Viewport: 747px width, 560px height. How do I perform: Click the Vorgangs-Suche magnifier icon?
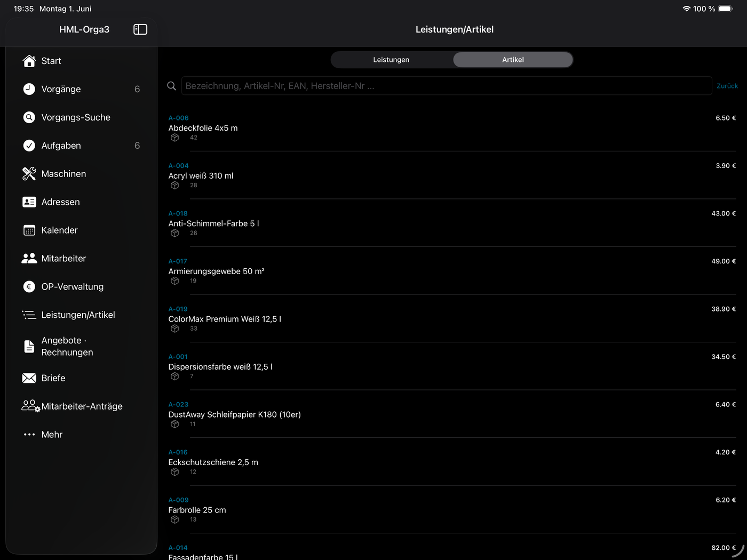[29, 117]
